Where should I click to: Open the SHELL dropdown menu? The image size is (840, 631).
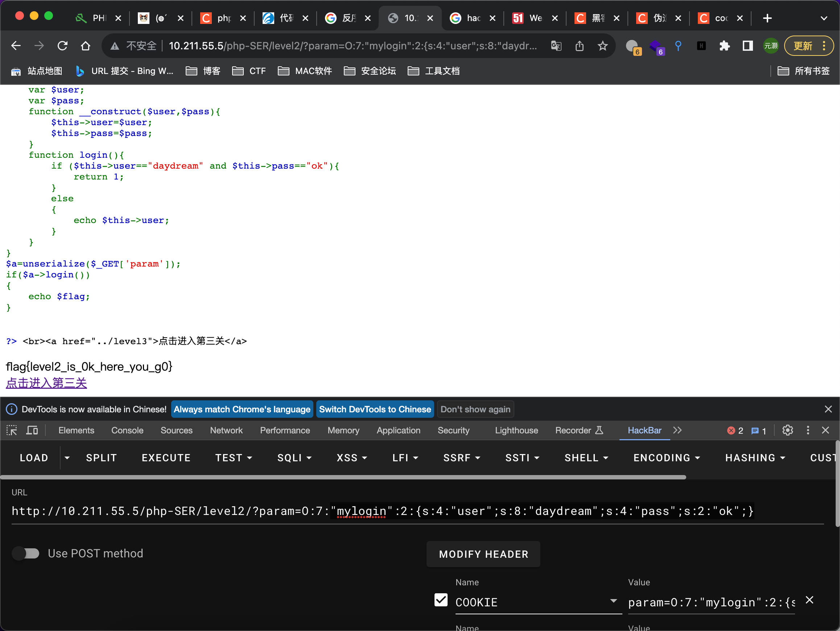(586, 458)
